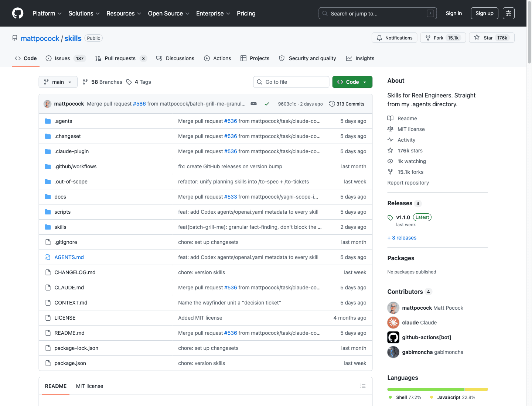Click the Sign in link
Image resolution: width=532 pixels, height=406 pixels.
click(x=454, y=13)
